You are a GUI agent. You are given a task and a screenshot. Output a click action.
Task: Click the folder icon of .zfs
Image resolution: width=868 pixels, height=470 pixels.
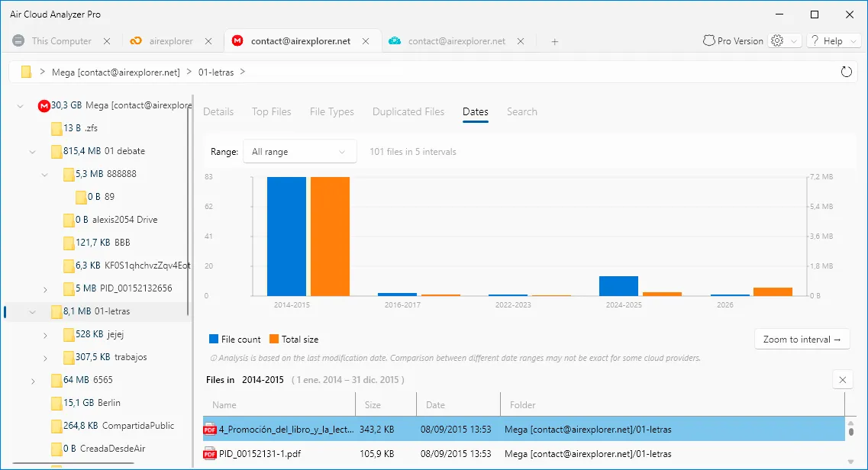(x=56, y=128)
